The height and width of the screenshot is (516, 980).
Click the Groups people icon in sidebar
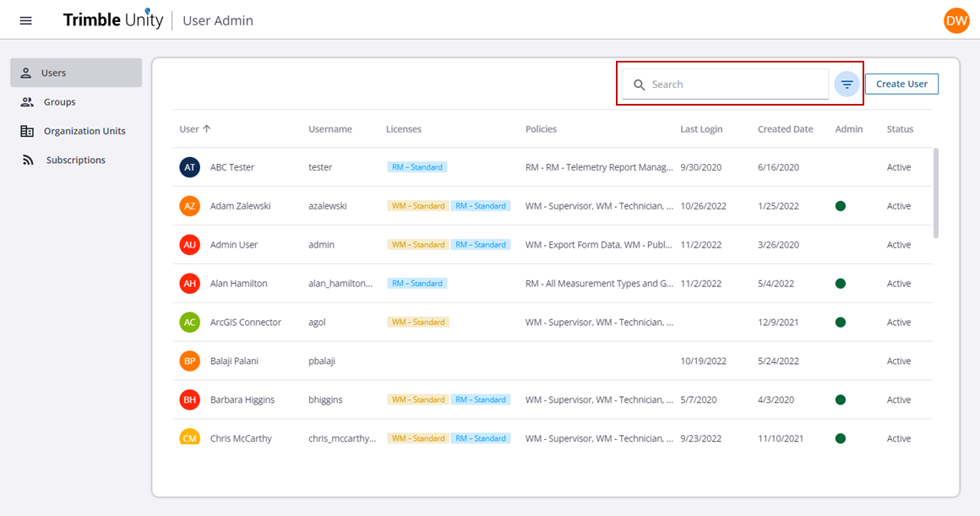tap(27, 102)
